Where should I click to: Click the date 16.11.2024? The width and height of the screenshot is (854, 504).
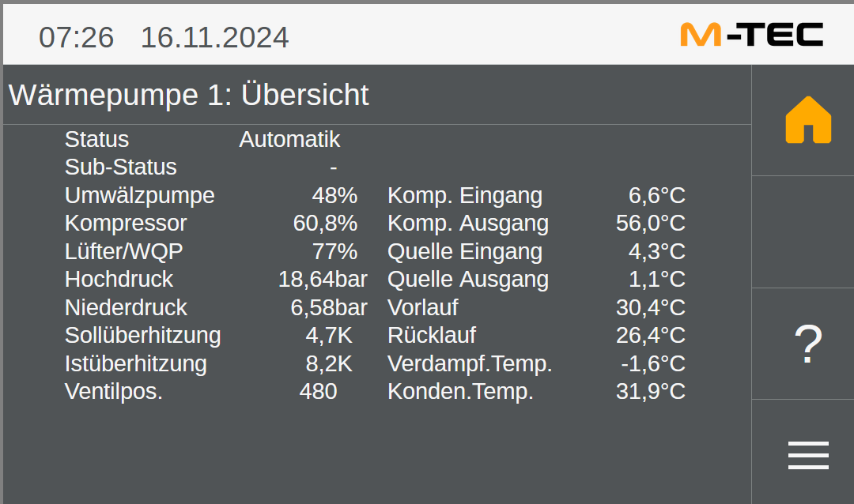214,37
